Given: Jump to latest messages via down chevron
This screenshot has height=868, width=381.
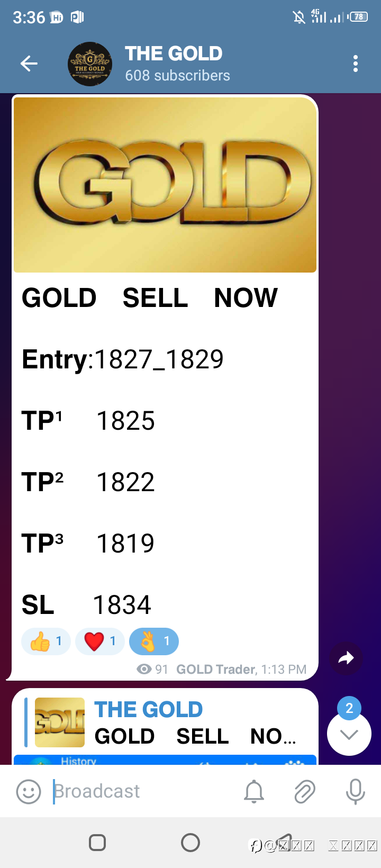Looking at the screenshot, I should coord(349,734).
